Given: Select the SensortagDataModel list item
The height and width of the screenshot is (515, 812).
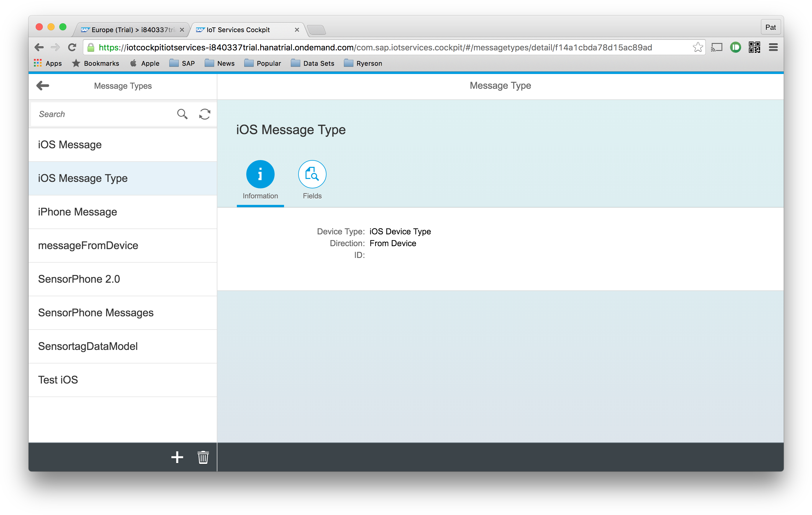Looking at the screenshot, I should (123, 346).
